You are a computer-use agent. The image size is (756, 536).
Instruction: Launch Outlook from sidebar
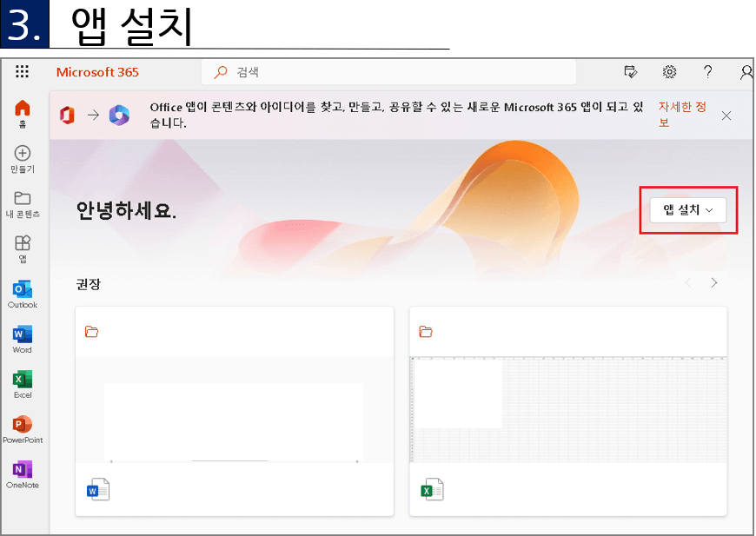click(23, 294)
